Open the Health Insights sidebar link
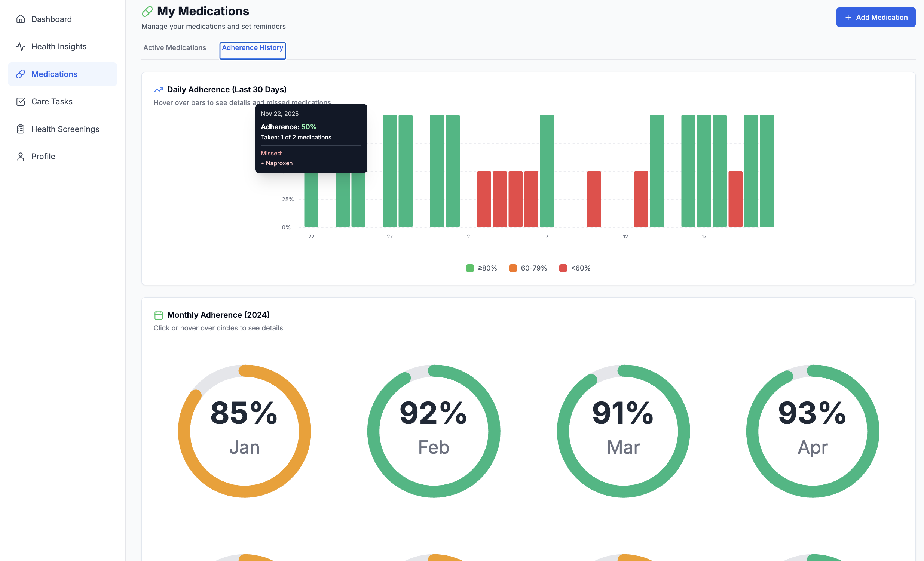The height and width of the screenshot is (561, 924). point(58,46)
